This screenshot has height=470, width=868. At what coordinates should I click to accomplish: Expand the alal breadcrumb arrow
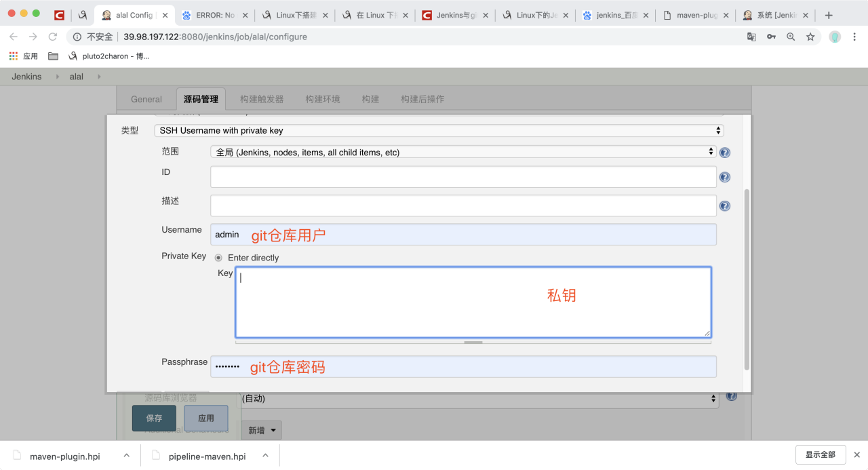tap(99, 77)
